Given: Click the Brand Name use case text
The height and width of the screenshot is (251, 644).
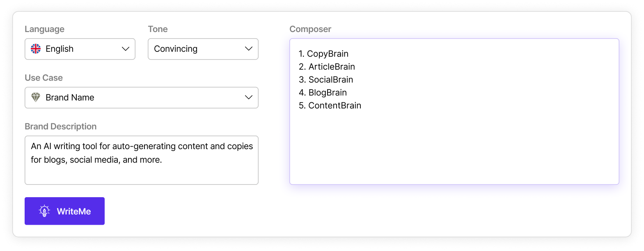Looking at the screenshot, I should (x=70, y=97).
